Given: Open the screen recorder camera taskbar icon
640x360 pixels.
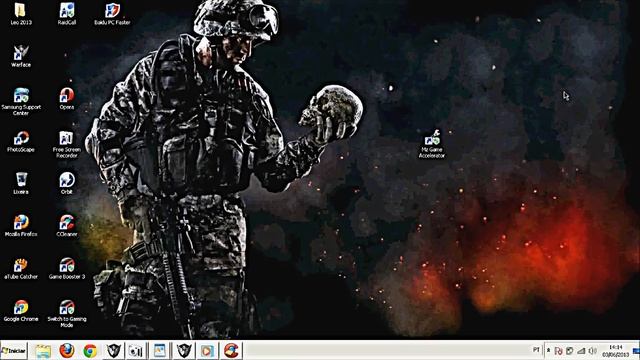Looking at the screenshot, I should pyautogui.click(x=136, y=351).
